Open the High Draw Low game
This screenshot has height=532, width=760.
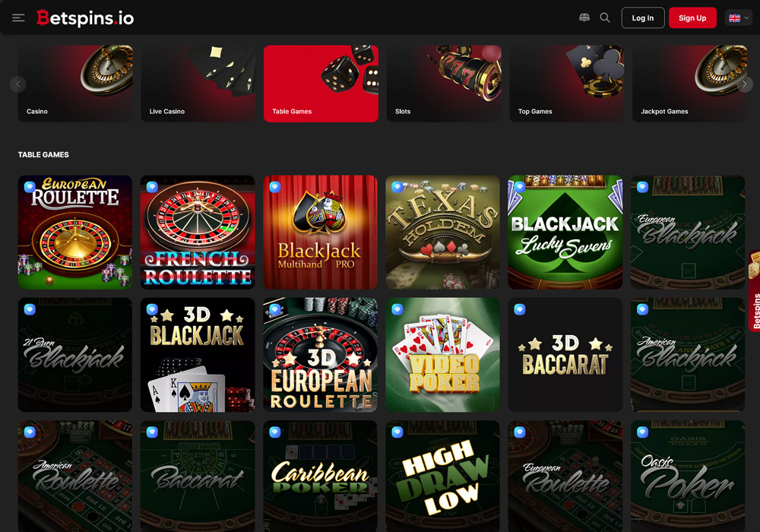coord(442,477)
